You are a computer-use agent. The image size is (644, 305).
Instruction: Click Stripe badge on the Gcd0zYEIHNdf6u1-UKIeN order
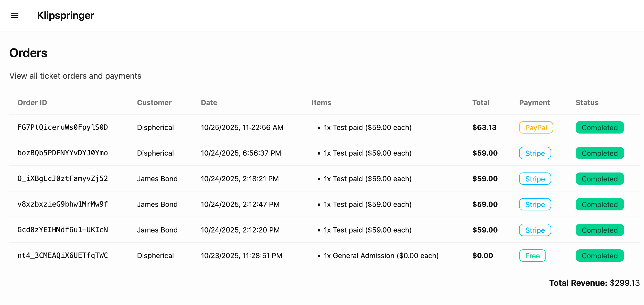[x=535, y=230]
